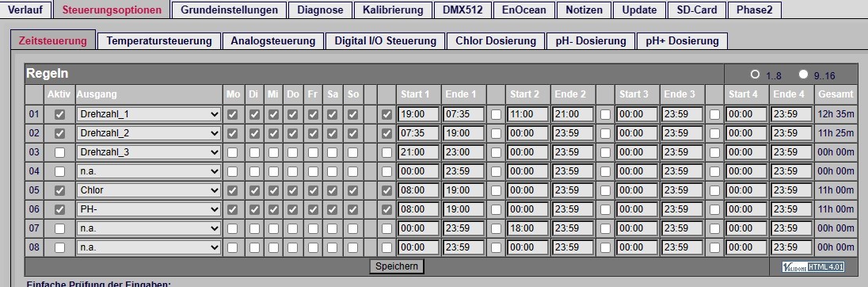
Task: Click rule number 05 cell
Action: click(x=34, y=190)
